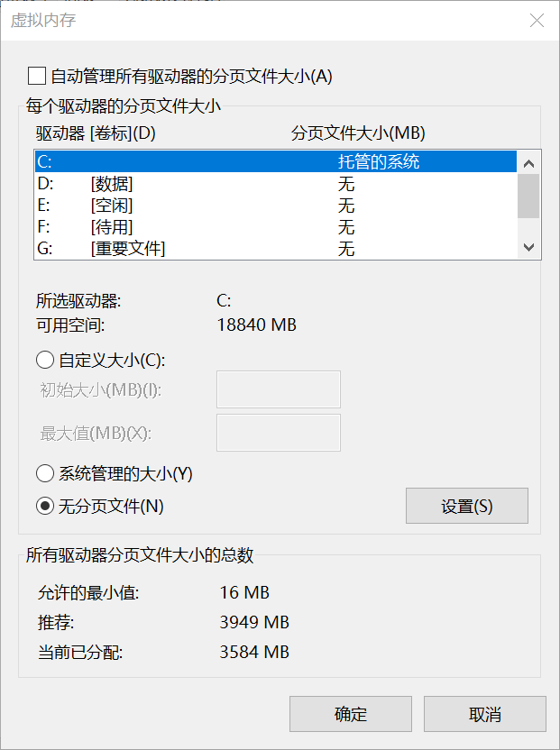
Task: Click the drive list scrollbar thumb
Action: [528, 196]
